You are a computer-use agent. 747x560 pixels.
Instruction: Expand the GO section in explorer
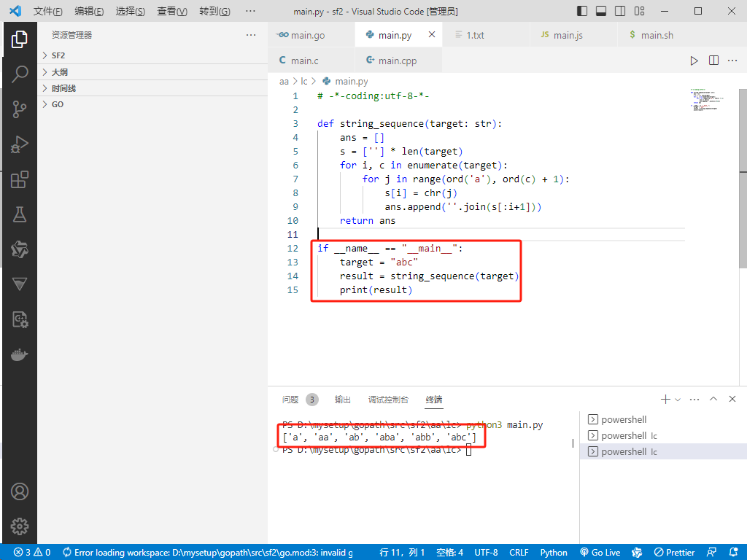point(152,104)
